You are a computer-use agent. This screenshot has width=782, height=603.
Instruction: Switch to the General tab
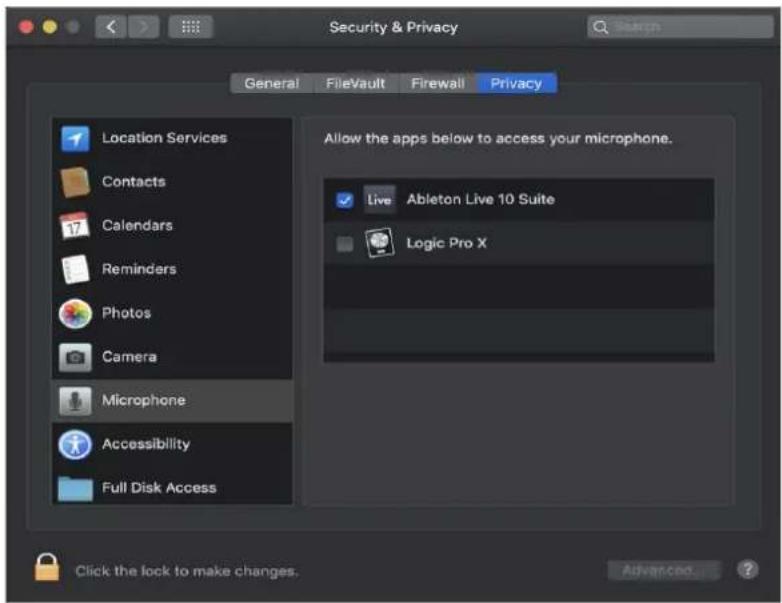pos(272,83)
